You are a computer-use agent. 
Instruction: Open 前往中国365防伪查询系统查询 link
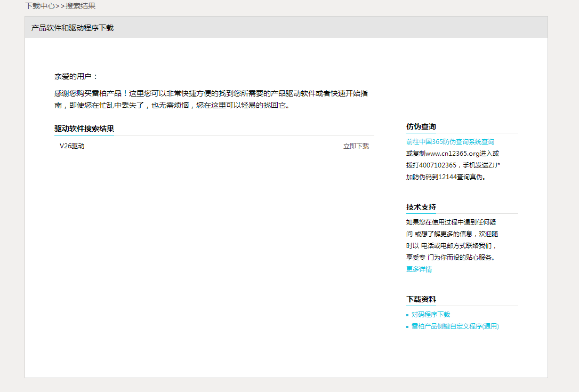pos(450,142)
